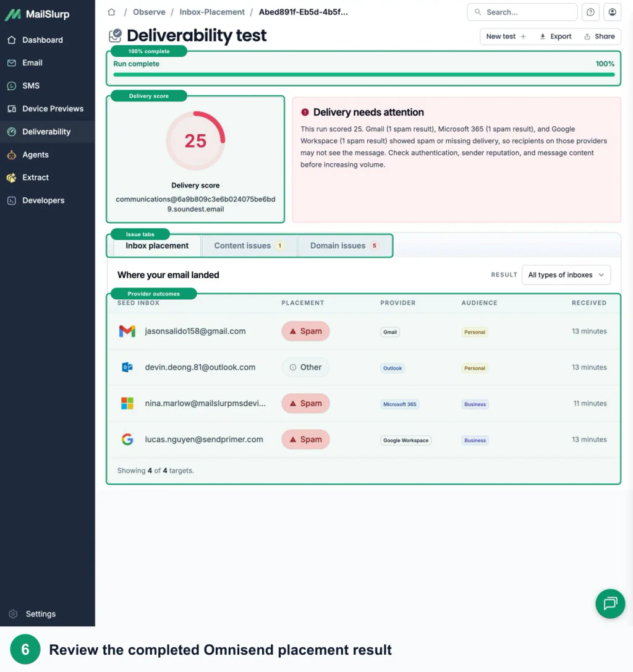The image size is (633, 672).
Task: Focus the Search input field
Action: coord(522,12)
